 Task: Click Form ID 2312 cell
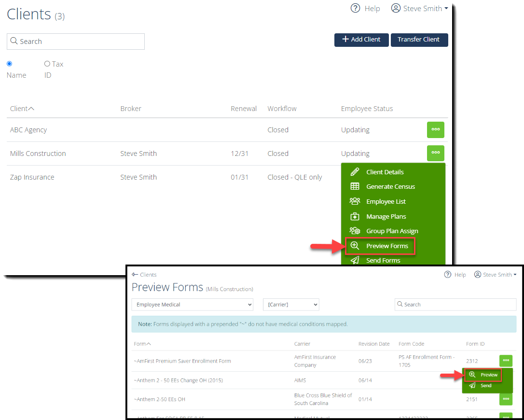(x=472, y=361)
